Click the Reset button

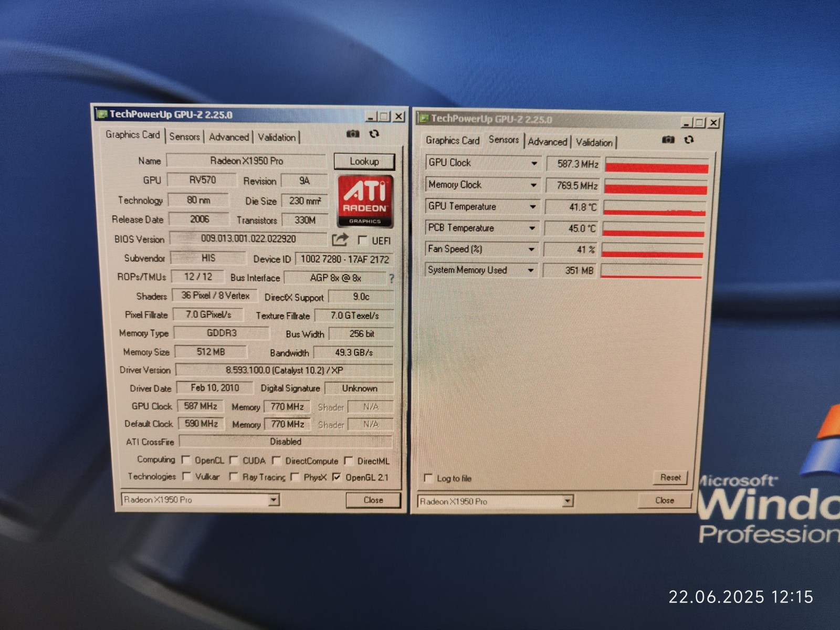coord(670,477)
